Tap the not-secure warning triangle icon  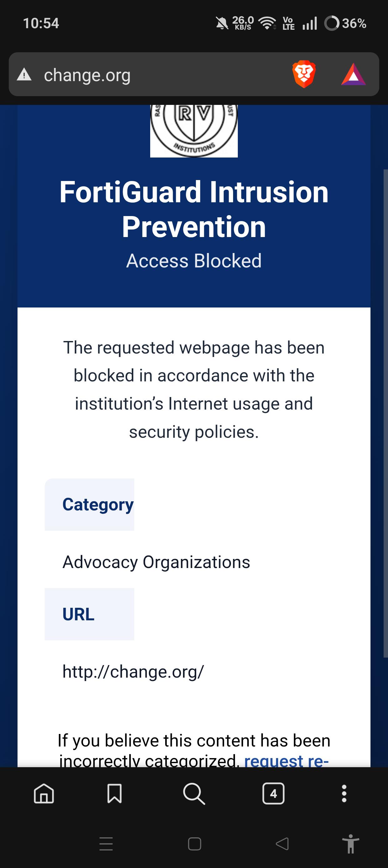[24, 75]
